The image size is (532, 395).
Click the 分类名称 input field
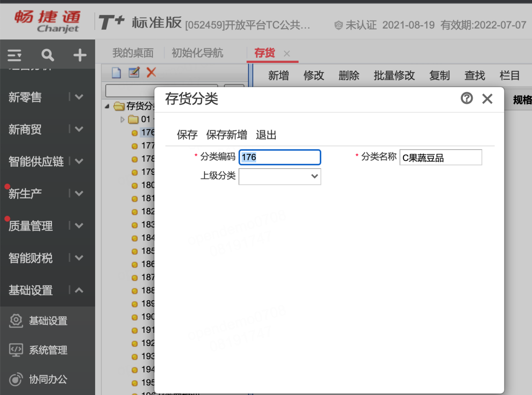click(x=441, y=157)
